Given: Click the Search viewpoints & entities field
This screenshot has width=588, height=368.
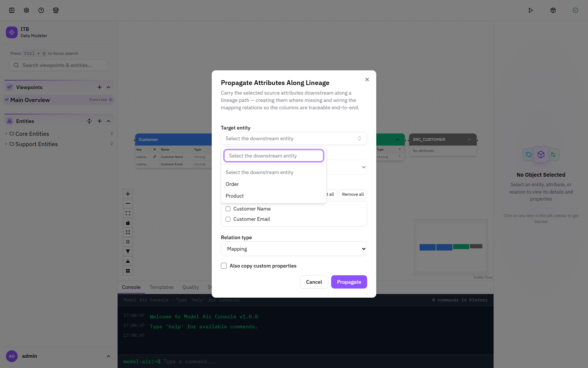Looking at the screenshot, I should pos(58,65).
